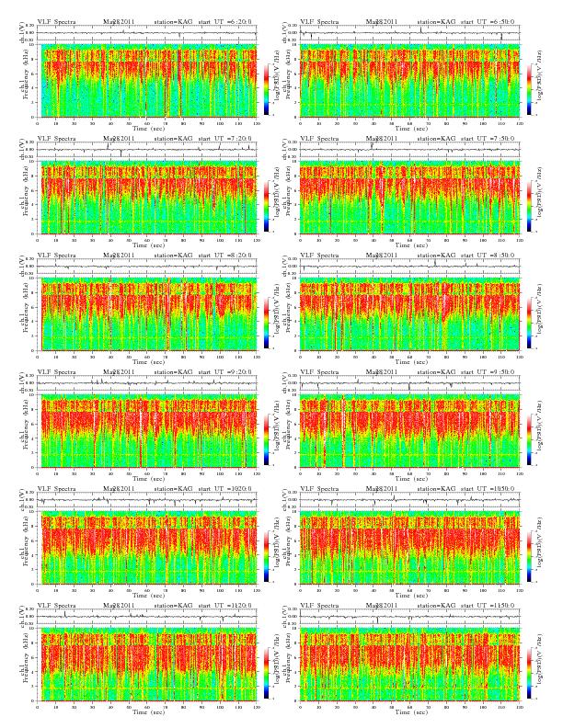Viewport: 563px width, 728px height.
Task: Click the PSD color bar of the 7:50:0 panel
Action: coord(529,206)
